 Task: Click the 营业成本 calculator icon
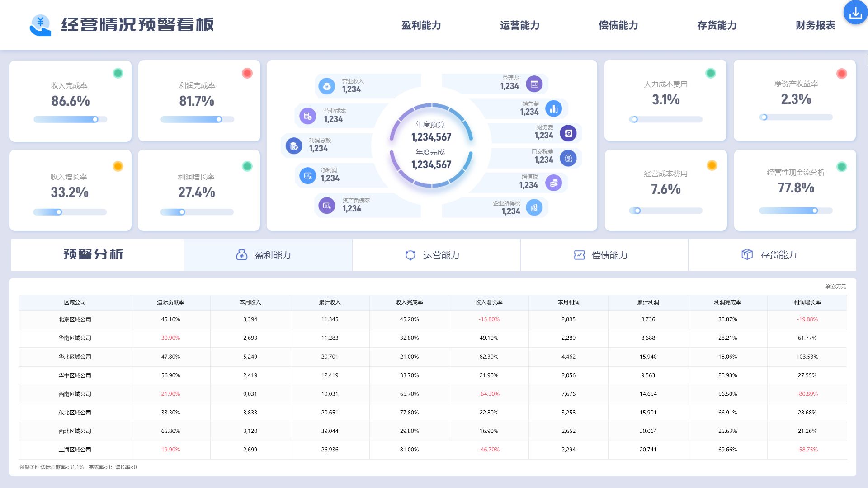(307, 116)
